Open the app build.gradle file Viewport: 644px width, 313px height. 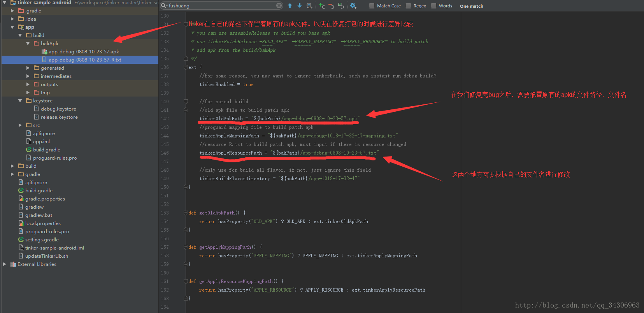(x=47, y=149)
